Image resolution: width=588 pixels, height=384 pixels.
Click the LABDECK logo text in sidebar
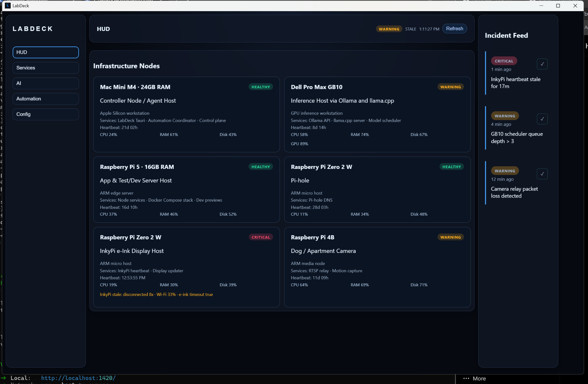coord(33,29)
